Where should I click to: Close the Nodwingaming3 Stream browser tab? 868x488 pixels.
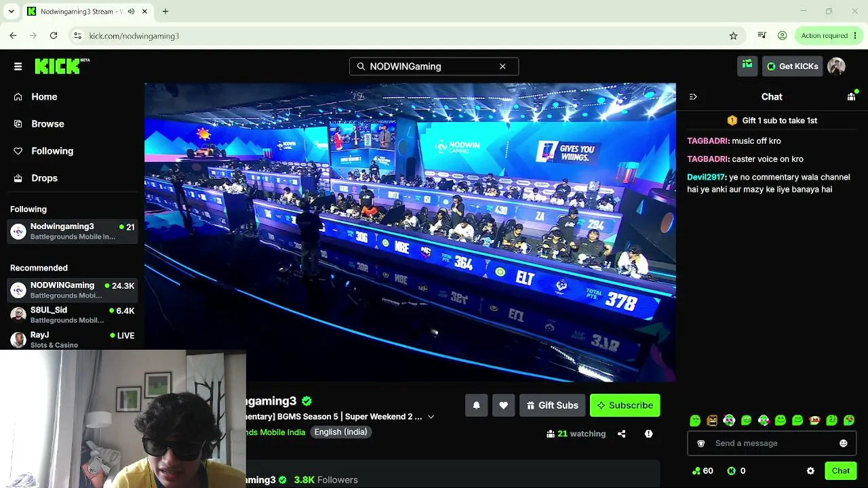[144, 12]
